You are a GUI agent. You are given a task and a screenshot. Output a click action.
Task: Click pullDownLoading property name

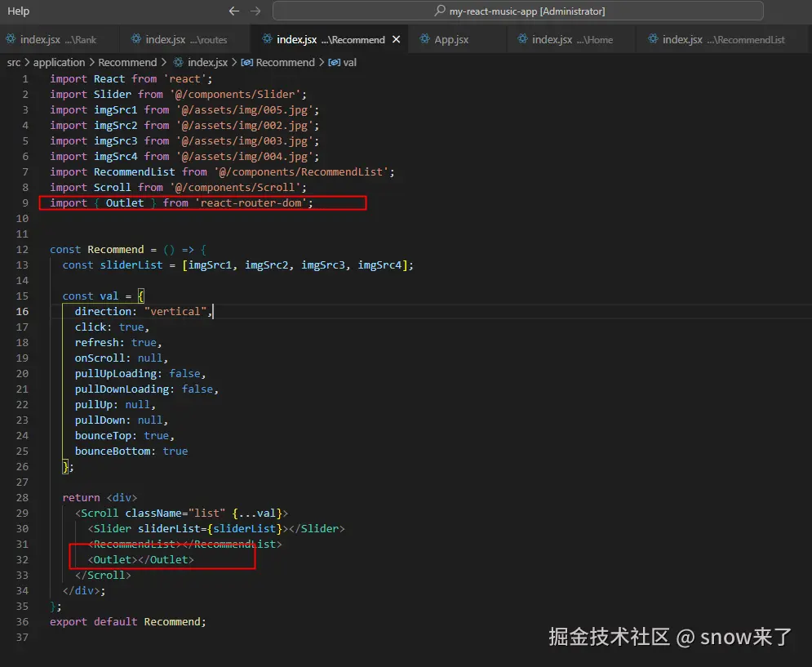[x=122, y=389]
